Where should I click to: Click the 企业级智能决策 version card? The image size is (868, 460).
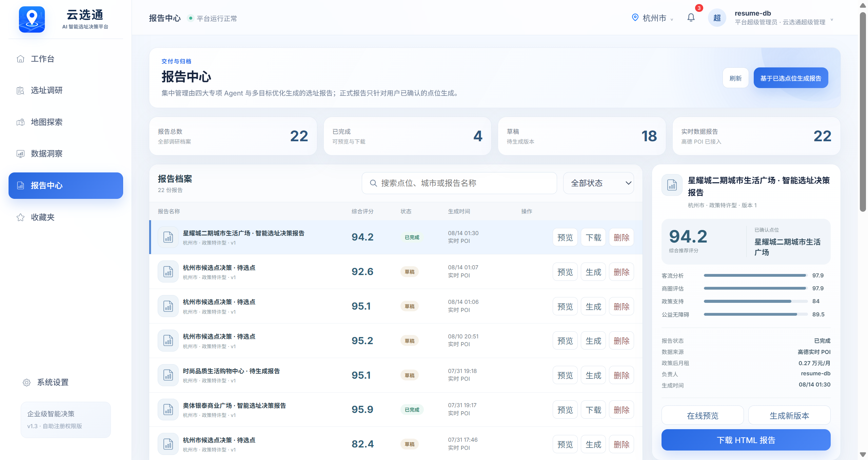click(x=66, y=420)
